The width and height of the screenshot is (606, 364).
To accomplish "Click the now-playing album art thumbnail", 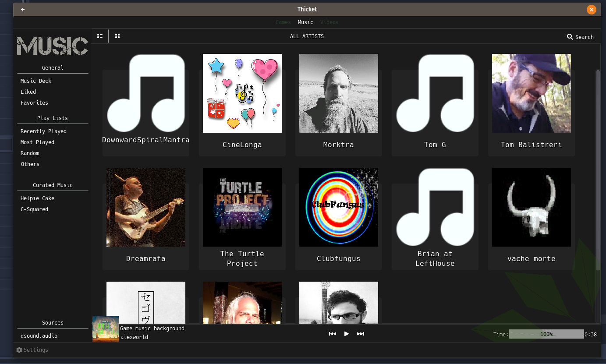I will 106,329.
